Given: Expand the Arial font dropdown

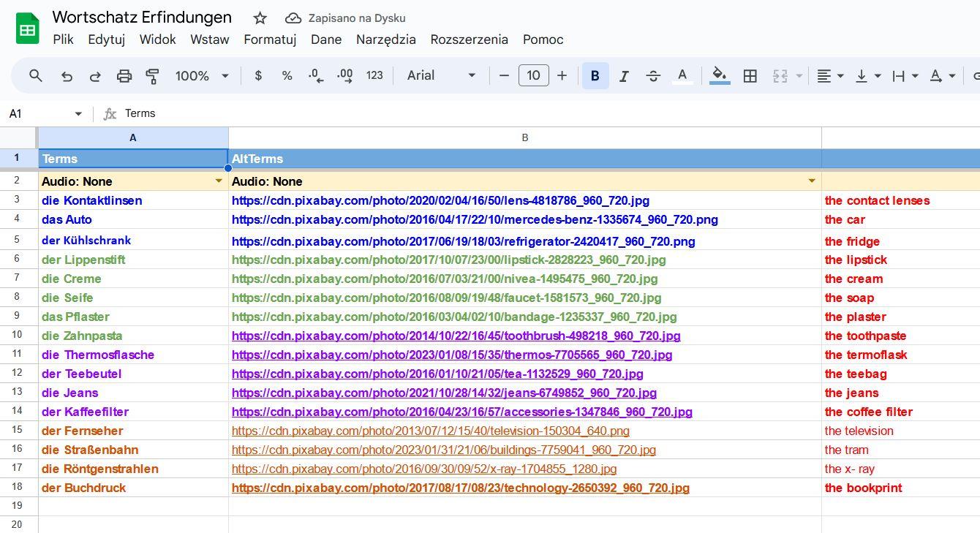Looking at the screenshot, I should 441,75.
